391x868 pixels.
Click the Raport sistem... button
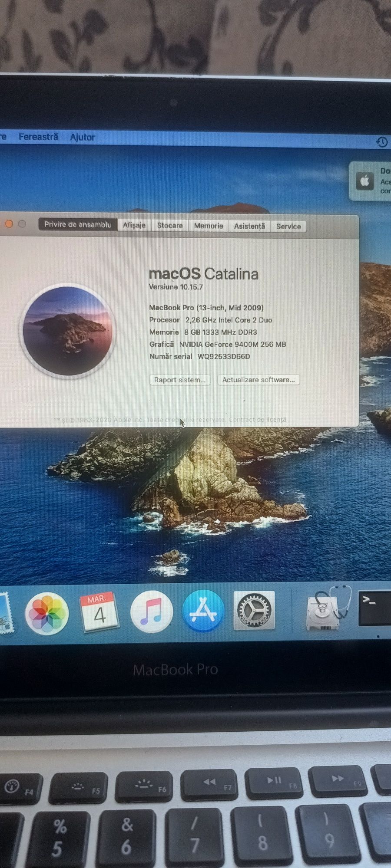pyautogui.click(x=180, y=380)
